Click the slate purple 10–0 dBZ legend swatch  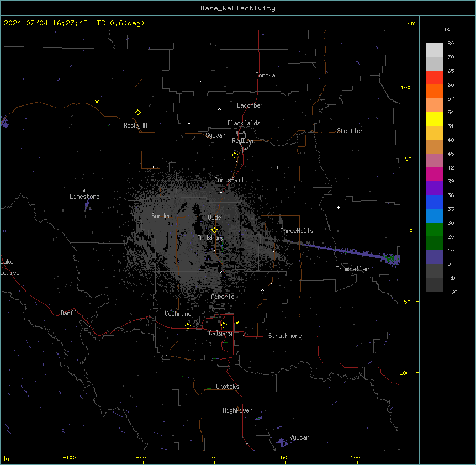click(x=434, y=257)
